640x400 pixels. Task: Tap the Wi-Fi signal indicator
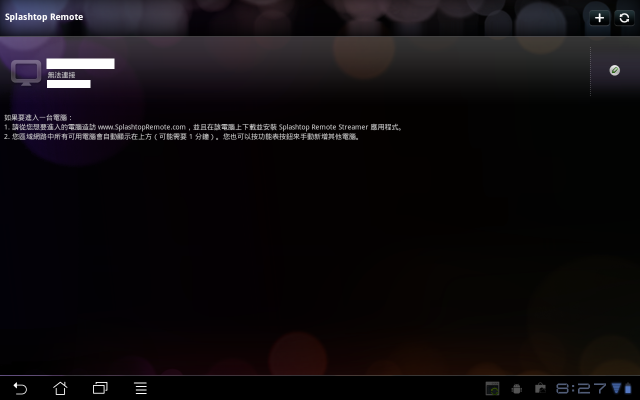point(616,388)
